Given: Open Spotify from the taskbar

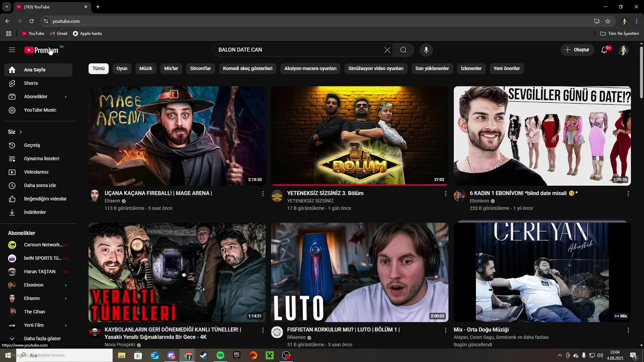Looking at the screenshot, I should [220, 355].
